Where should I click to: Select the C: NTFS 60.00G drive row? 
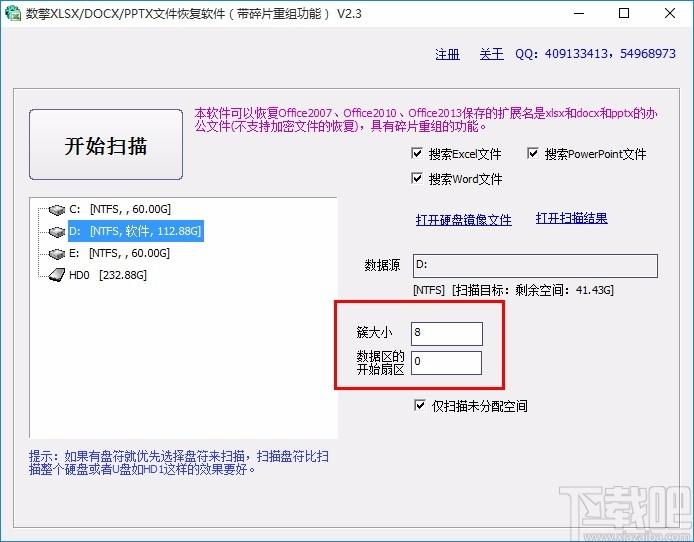tap(120, 209)
